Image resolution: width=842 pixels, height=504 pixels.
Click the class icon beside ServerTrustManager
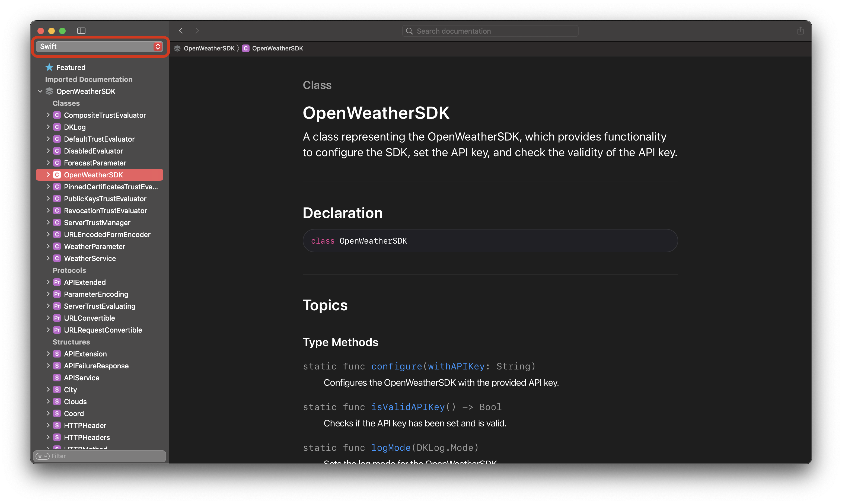57,222
